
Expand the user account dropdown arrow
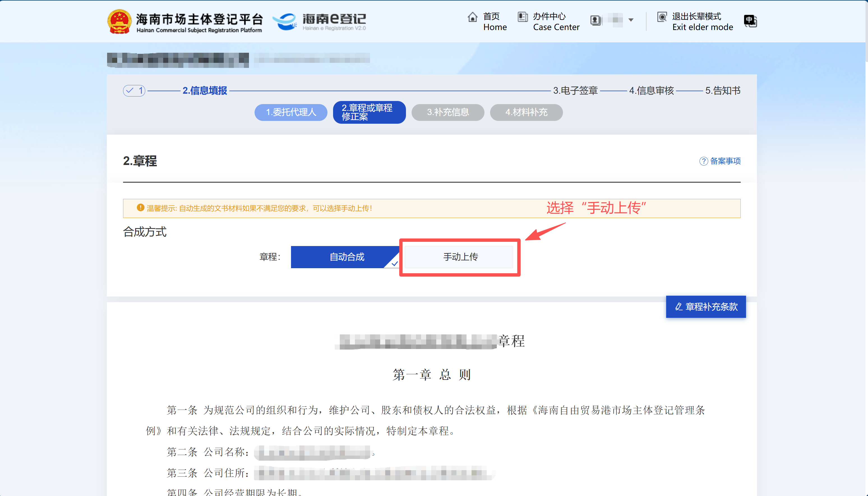click(x=631, y=20)
